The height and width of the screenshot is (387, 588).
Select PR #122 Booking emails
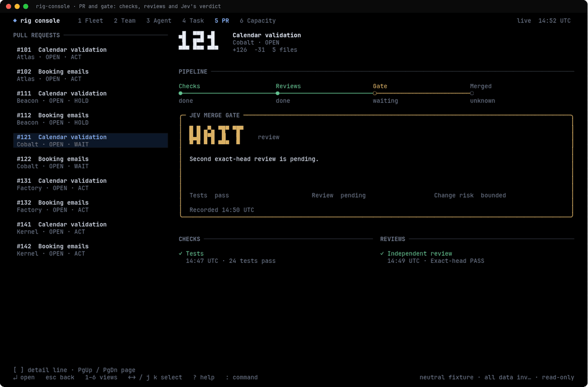tap(90, 162)
